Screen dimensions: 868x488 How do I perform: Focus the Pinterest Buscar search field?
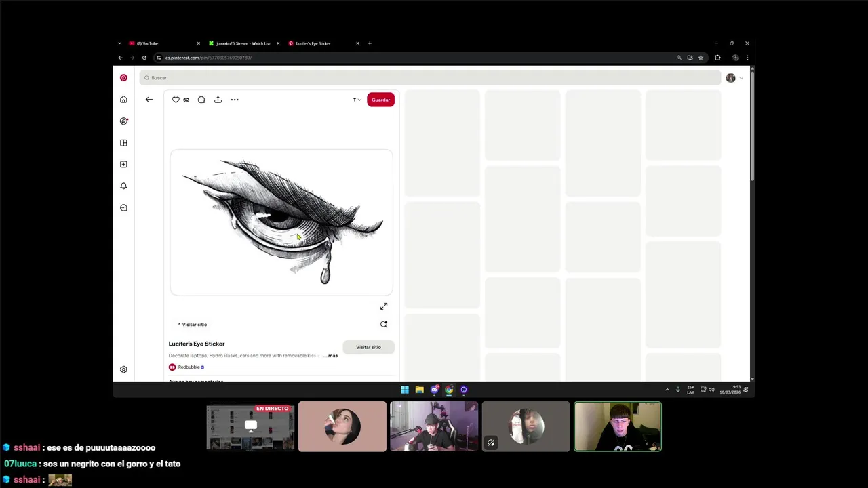click(430, 78)
